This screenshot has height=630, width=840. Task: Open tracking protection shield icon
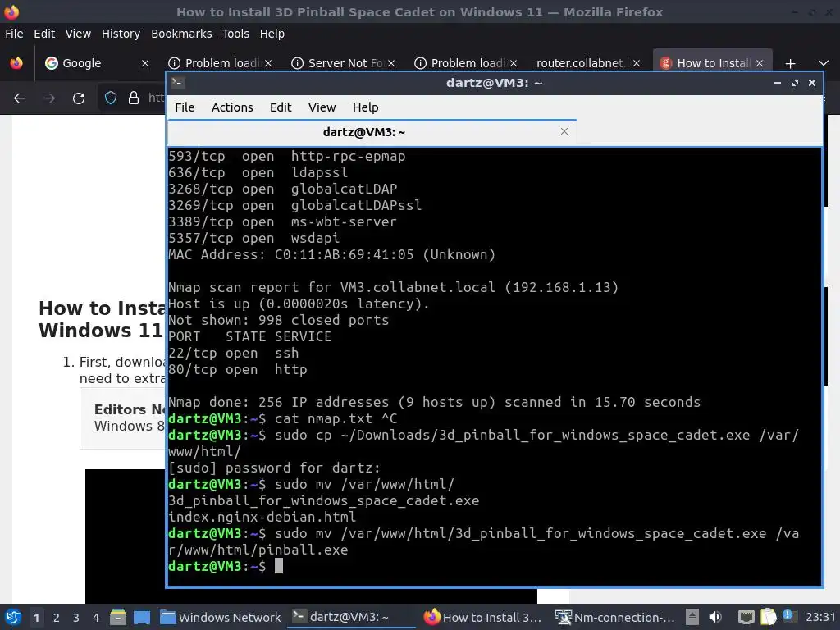111,98
